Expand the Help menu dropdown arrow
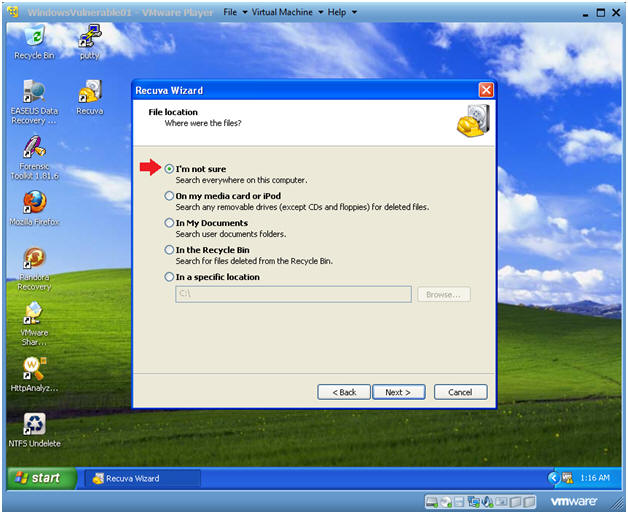The image size is (628, 514). (x=354, y=12)
